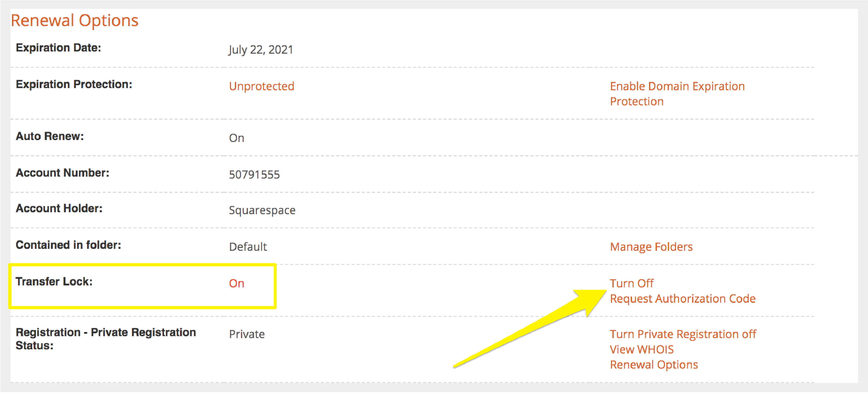The height and width of the screenshot is (393, 868).
Task: Open the Manage Folders link
Action: pyautogui.click(x=651, y=247)
